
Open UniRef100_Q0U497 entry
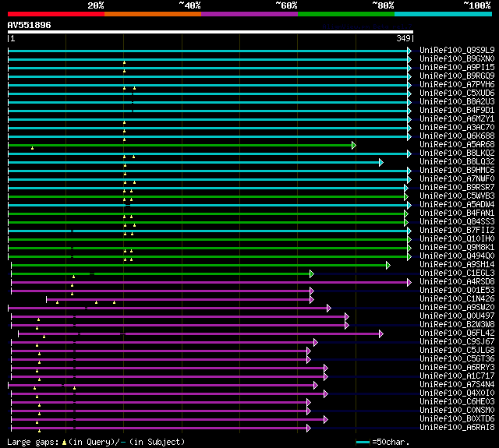click(x=457, y=316)
